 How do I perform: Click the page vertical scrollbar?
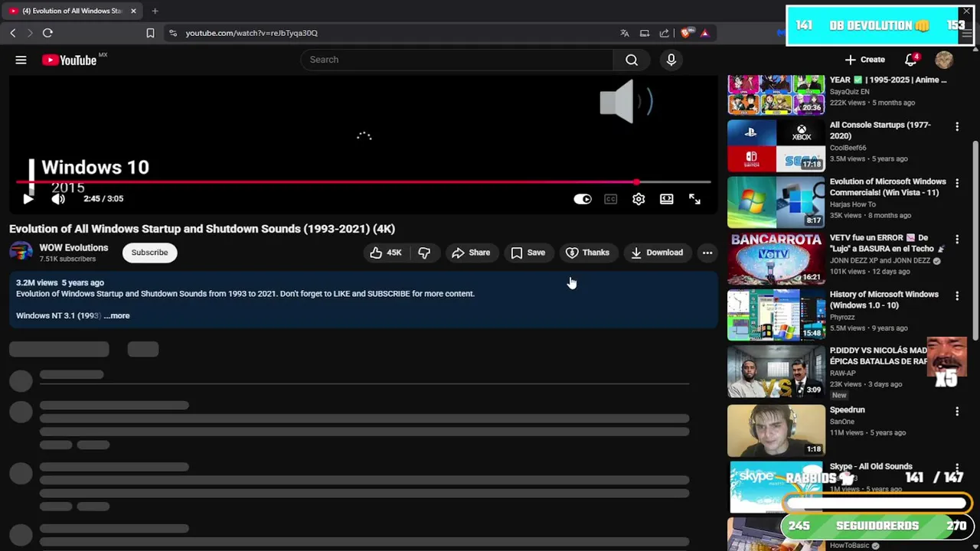[x=975, y=240]
